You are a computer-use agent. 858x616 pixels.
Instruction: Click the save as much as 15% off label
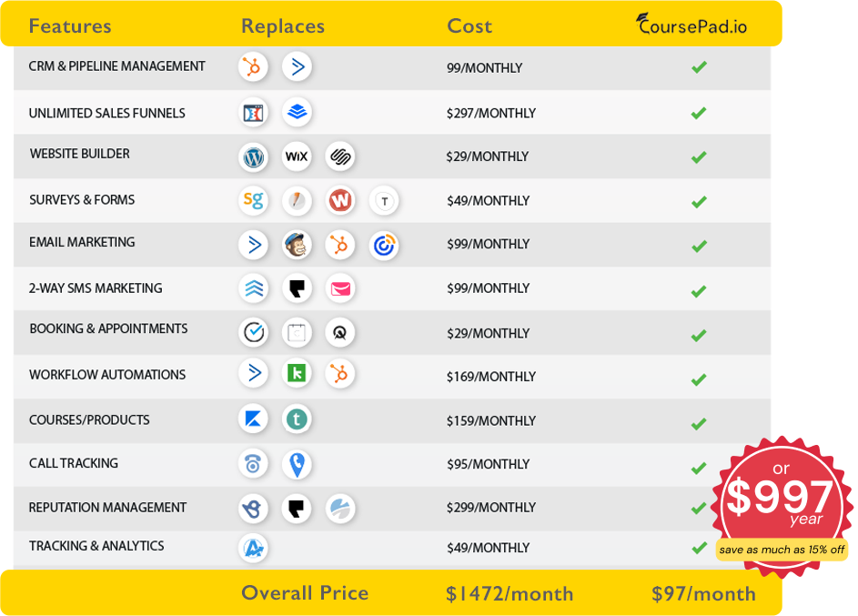coord(782,550)
